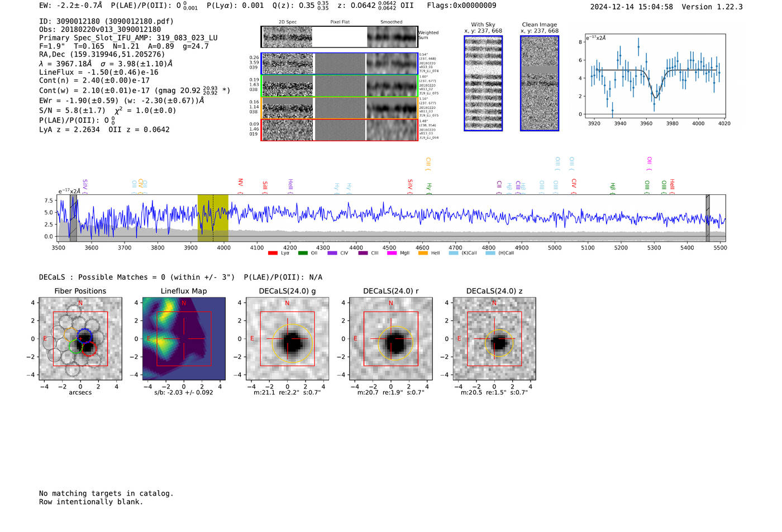
Task: Click the Pixel Flat column header
Action: tap(340, 22)
